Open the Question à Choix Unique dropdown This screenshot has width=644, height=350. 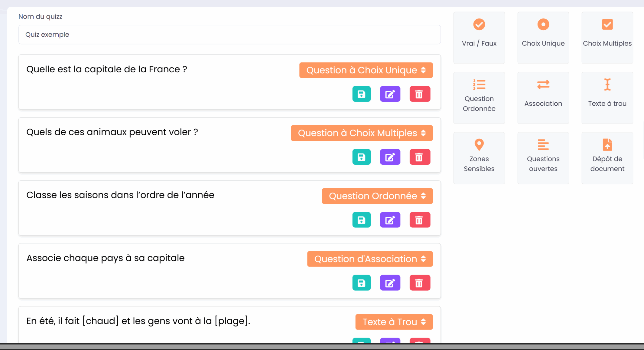click(366, 70)
